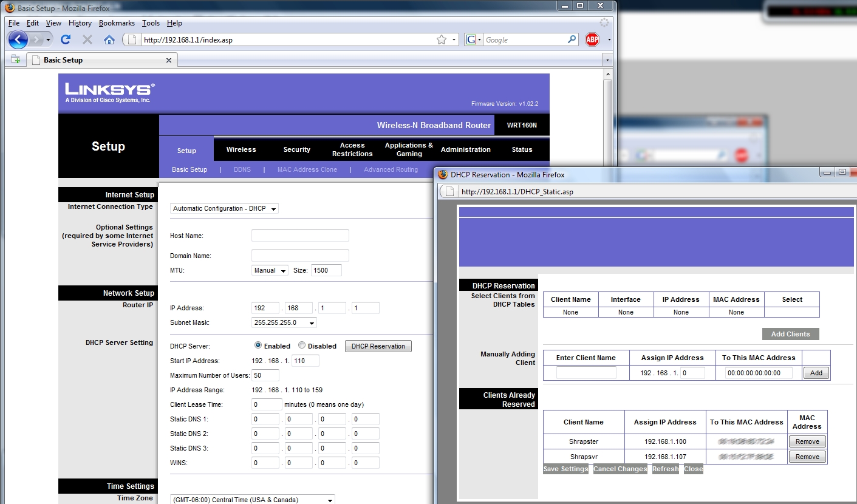Viewport: 857px width, 504px height.
Task: Click the Google search box
Action: pyautogui.click(x=524, y=40)
